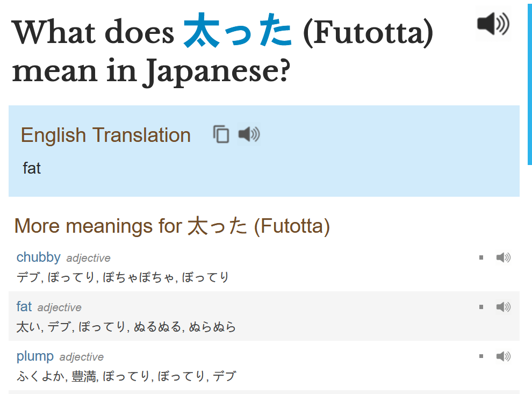Play audio for the English translation 'fat'

(x=249, y=134)
